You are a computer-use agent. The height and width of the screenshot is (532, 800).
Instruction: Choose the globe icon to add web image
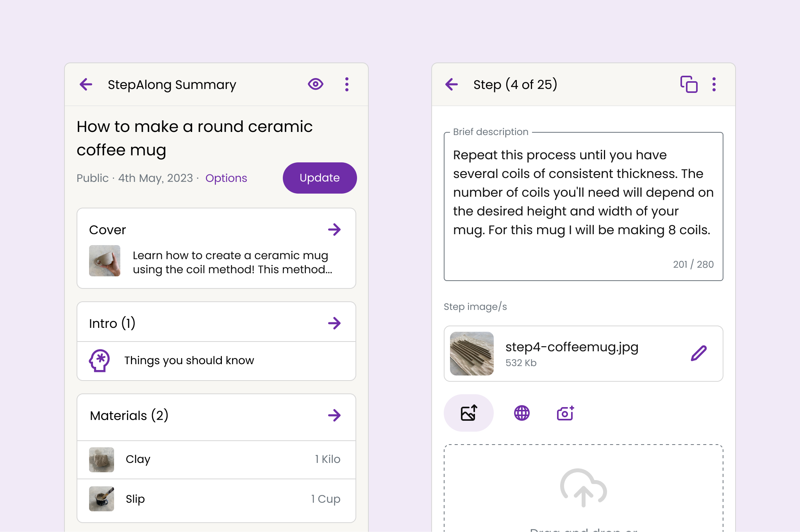[522, 413]
